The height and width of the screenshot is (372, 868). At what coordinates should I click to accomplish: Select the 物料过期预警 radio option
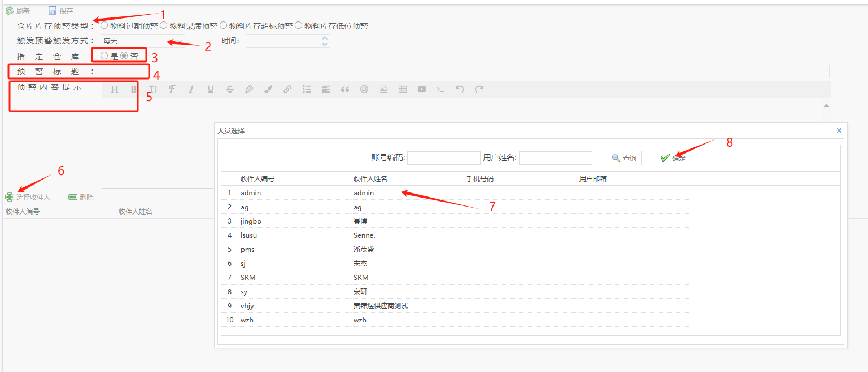104,25
